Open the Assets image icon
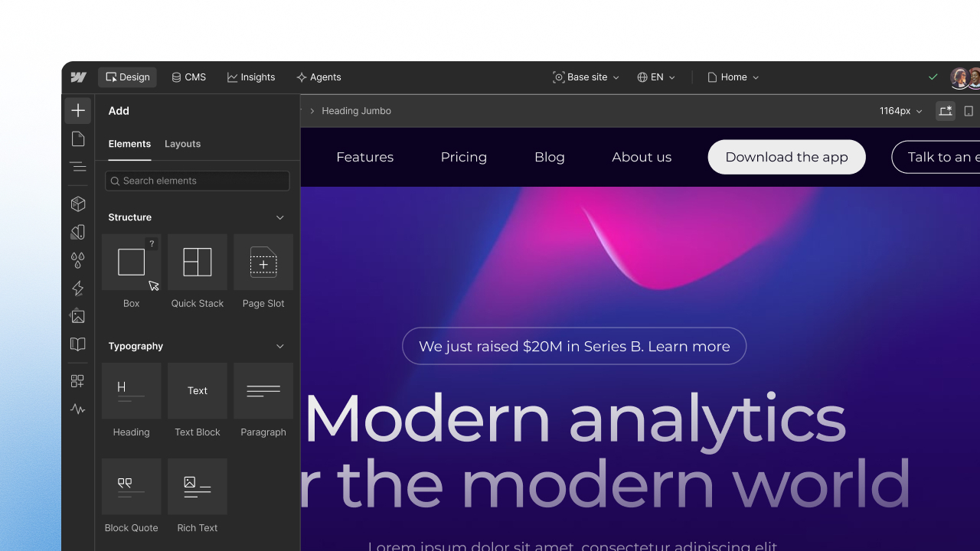Screen dimensions: 980x551 point(78,316)
